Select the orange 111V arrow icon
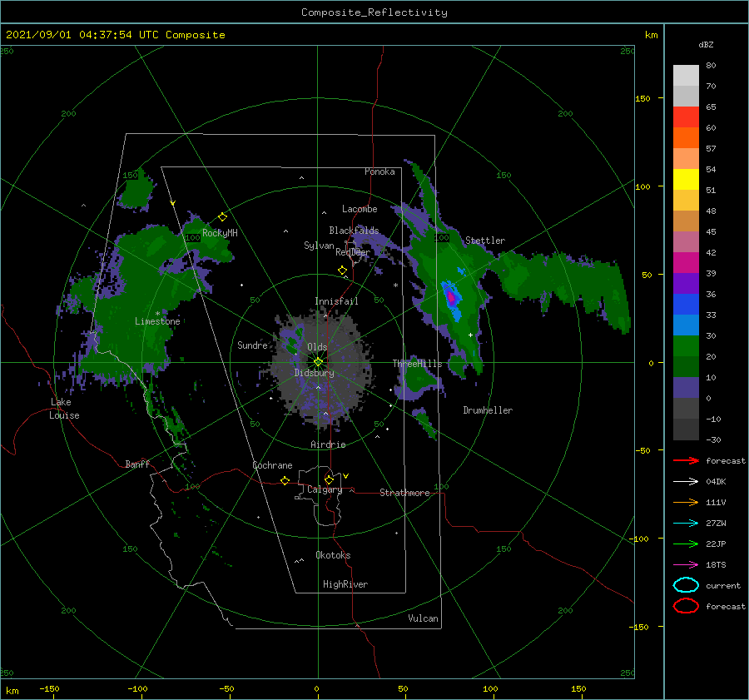The height and width of the screenshot is (700, 749). pos(686,502)
